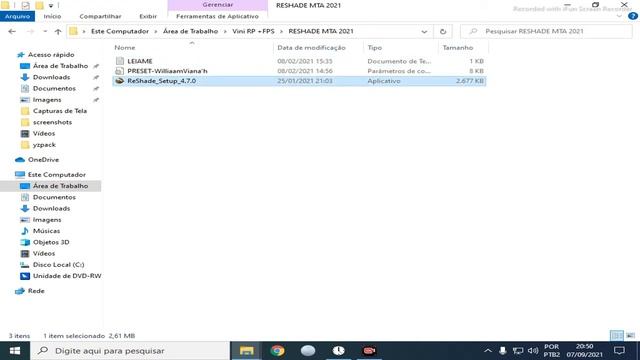The image size is (640, 360).
Task: Select the PRESET-WilliaamViana'h file
Action: tap(299, 71)
